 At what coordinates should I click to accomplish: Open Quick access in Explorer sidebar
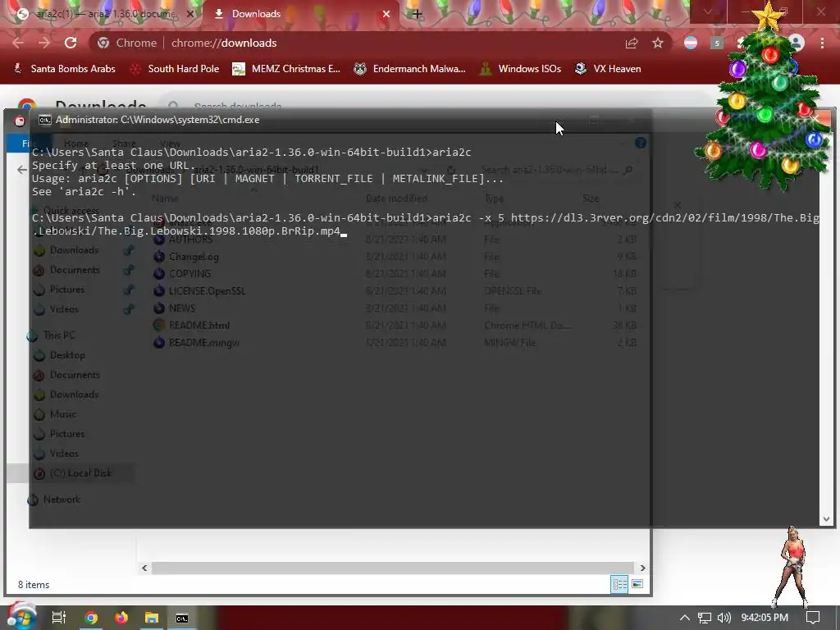71,211
